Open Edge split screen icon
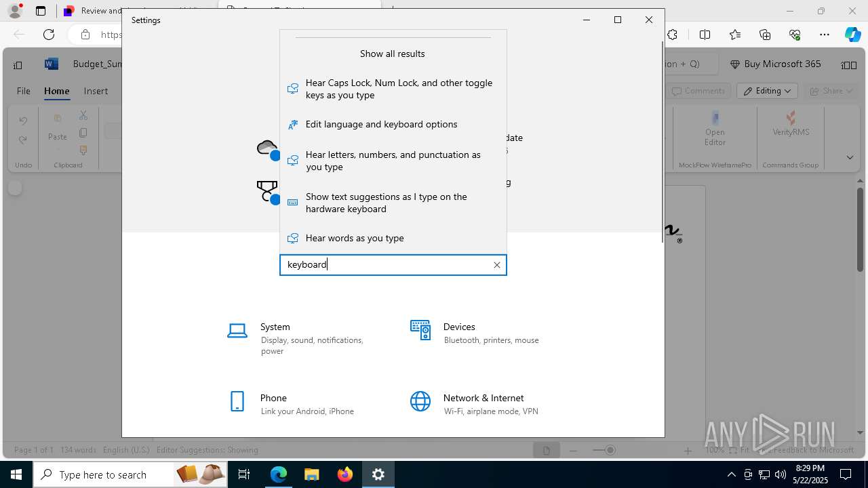This screenshot has width=868, height=488. pos(705,35)
